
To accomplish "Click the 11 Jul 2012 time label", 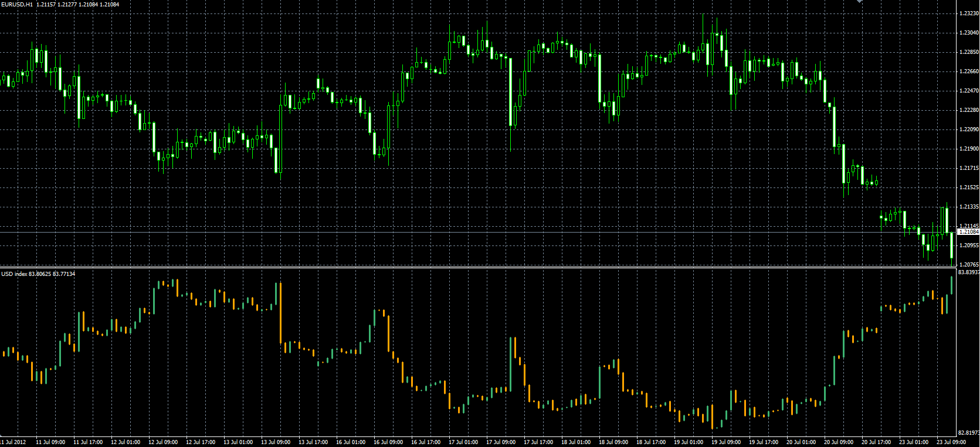I will pyautogui.click(x=13, y=442).
